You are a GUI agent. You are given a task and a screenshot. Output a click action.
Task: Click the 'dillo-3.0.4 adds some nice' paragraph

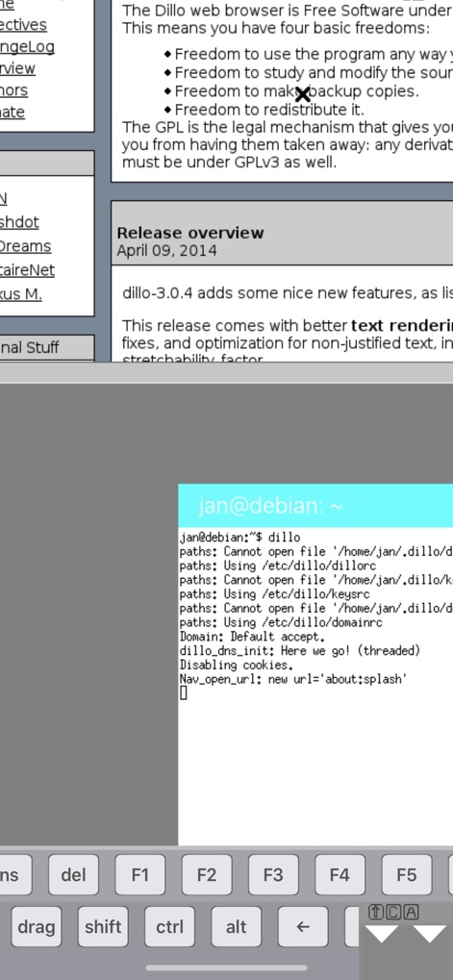point(288,291)
